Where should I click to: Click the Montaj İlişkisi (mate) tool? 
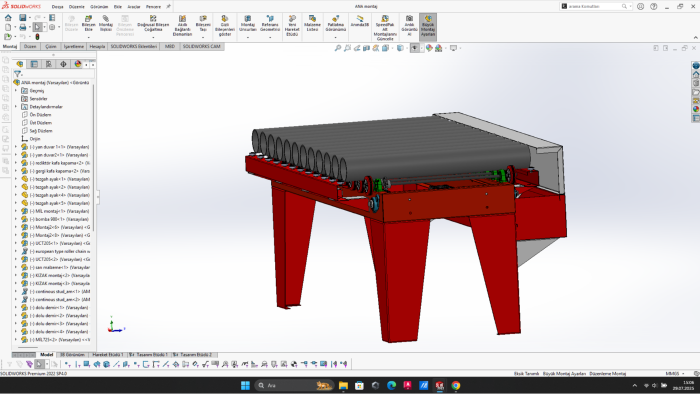106,24
